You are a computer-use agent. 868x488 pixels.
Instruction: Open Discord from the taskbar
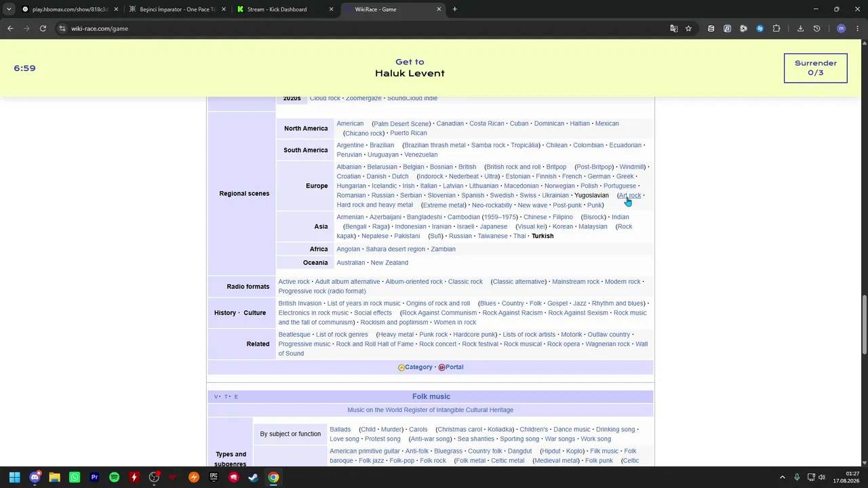35,477
